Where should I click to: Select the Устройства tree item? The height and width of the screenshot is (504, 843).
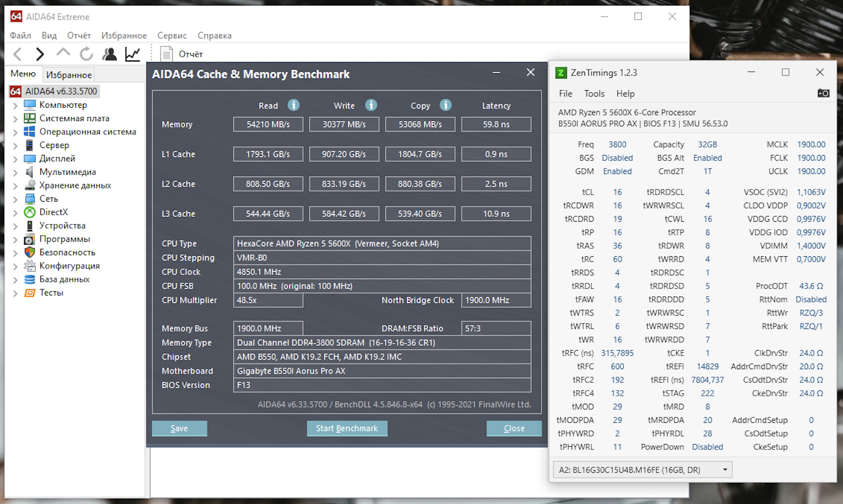click(62, 225)
